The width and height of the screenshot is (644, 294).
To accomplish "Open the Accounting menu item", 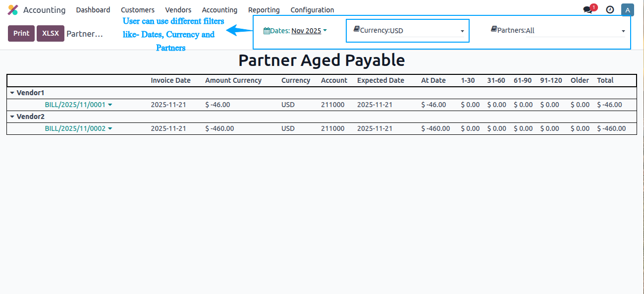I will click(x=219, y=10).
